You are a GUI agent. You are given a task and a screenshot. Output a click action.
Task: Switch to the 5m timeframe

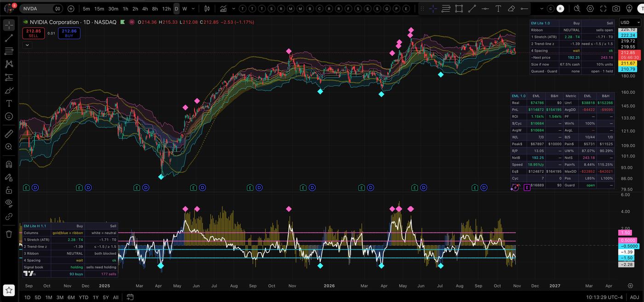86,9
